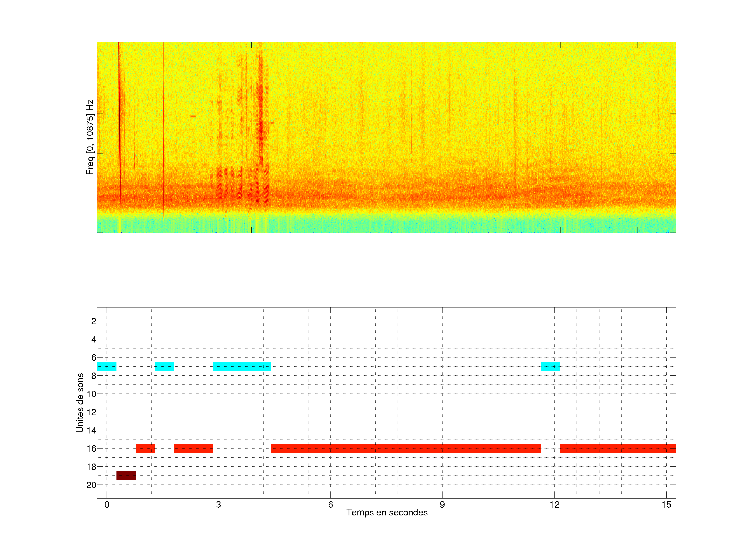Select the longest red bar at unit 16
Viewport: 747px width, 560px height.
pyautogui.click(x=406, y=448)
